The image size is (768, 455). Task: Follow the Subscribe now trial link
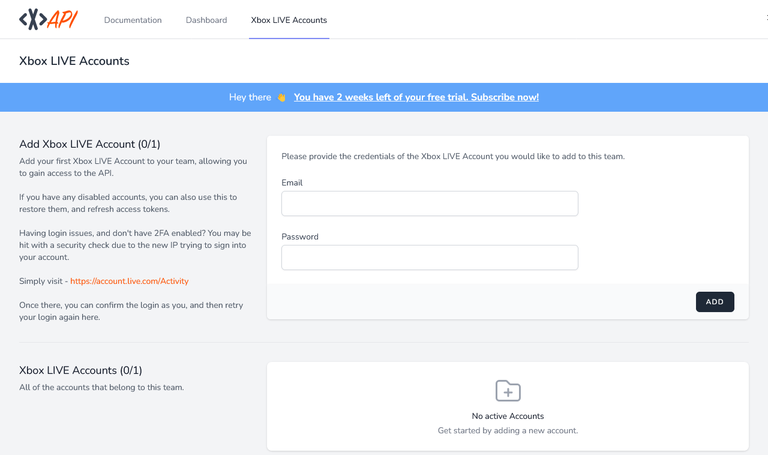tap(416, 97)
